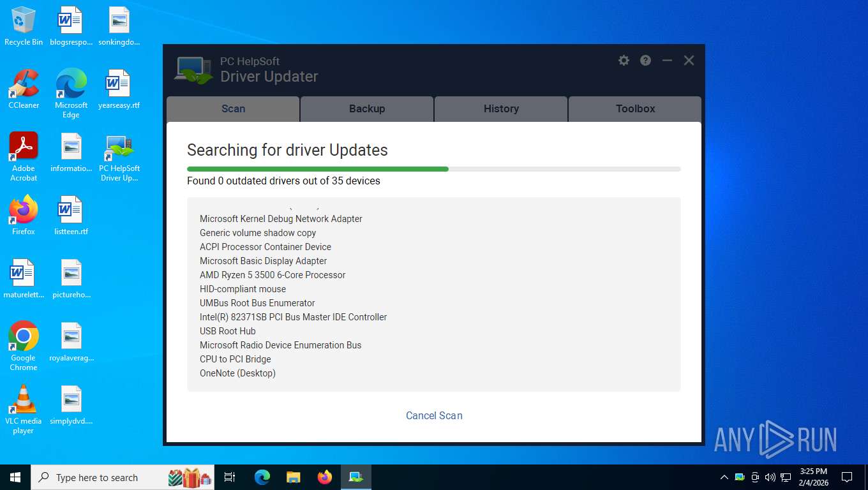This screenshot has width=868, height=490.
Task: Open Recycle Bin desktop icon
Action: [x=24, y=26]
